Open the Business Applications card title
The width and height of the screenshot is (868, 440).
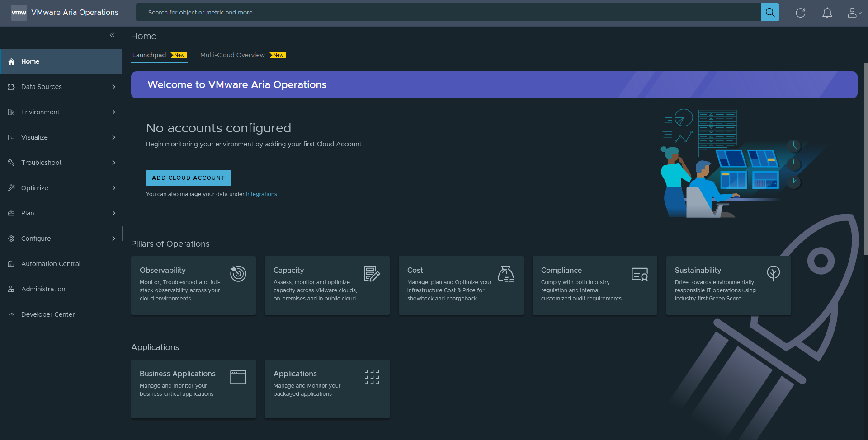[x=178, y=374]
